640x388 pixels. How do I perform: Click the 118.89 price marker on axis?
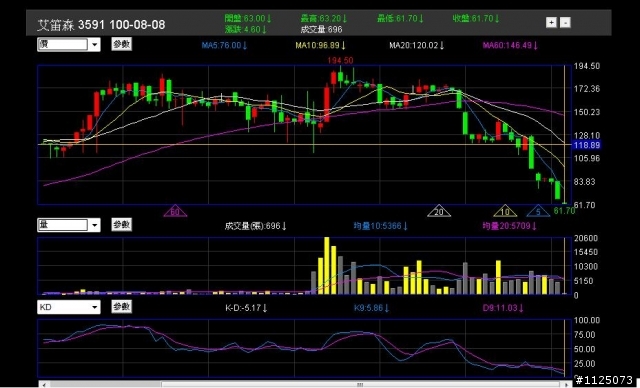(587, 145)
